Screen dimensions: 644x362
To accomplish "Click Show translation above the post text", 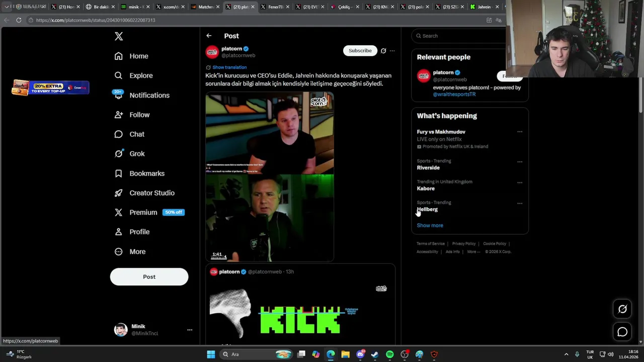I will pos(229,67).
